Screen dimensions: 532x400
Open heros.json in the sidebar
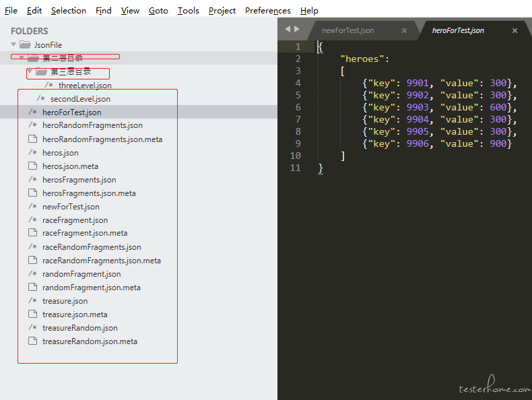61,153
